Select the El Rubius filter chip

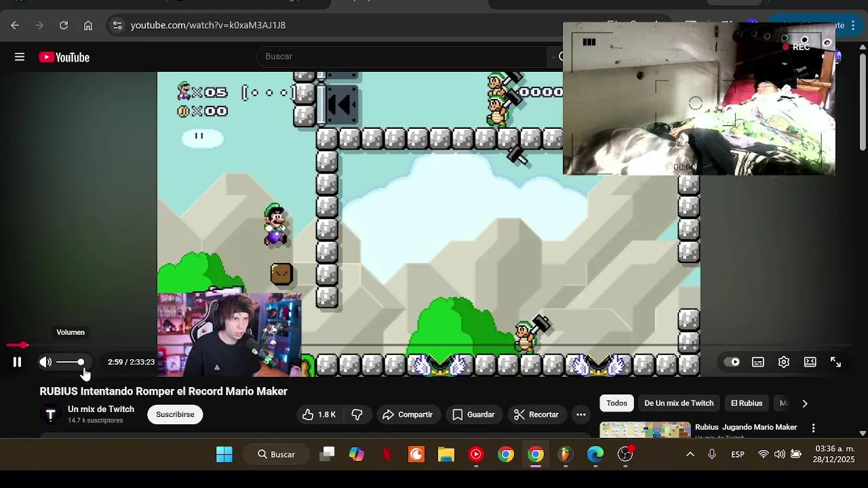tap(747, 403)
